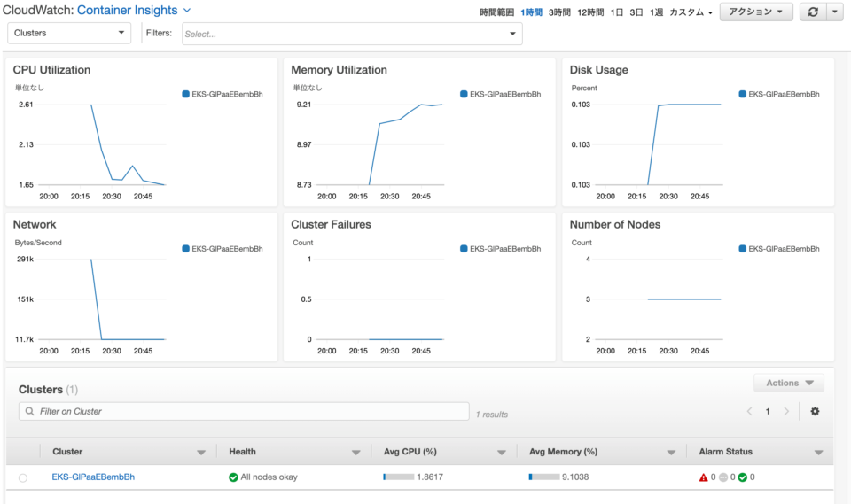Viewport: 851px width, 504px height.
Task: Click the Number of Nodes chart line
Action: [x=683, y=299]
